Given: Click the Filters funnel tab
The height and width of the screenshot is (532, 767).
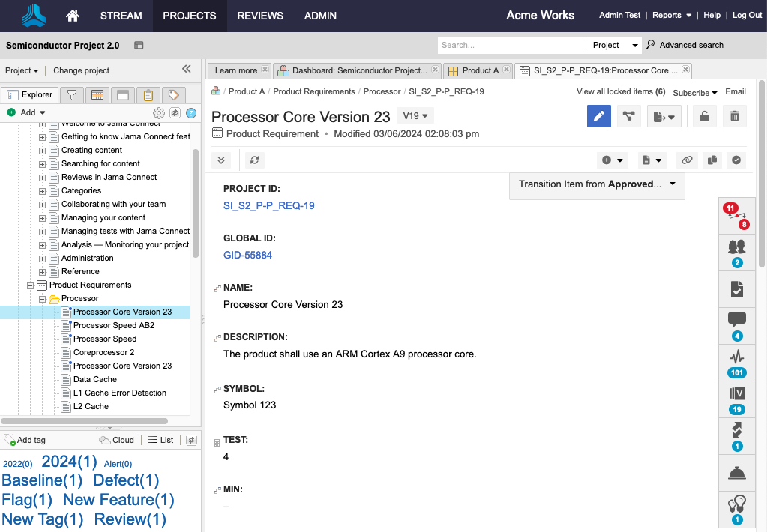Looking at the screenshot, I should click(71, 95).
